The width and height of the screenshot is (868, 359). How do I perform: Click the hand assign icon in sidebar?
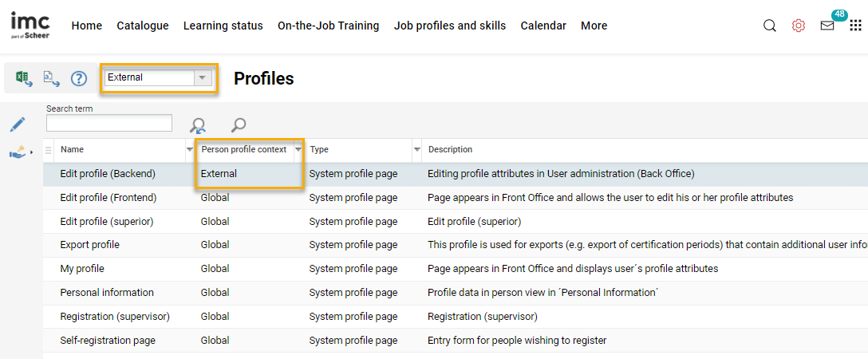(x=18, y=152)
